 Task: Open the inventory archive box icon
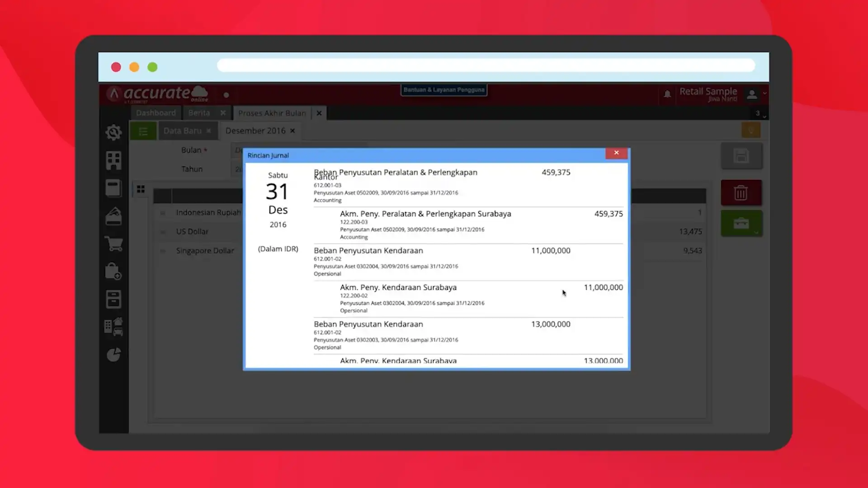113,299
